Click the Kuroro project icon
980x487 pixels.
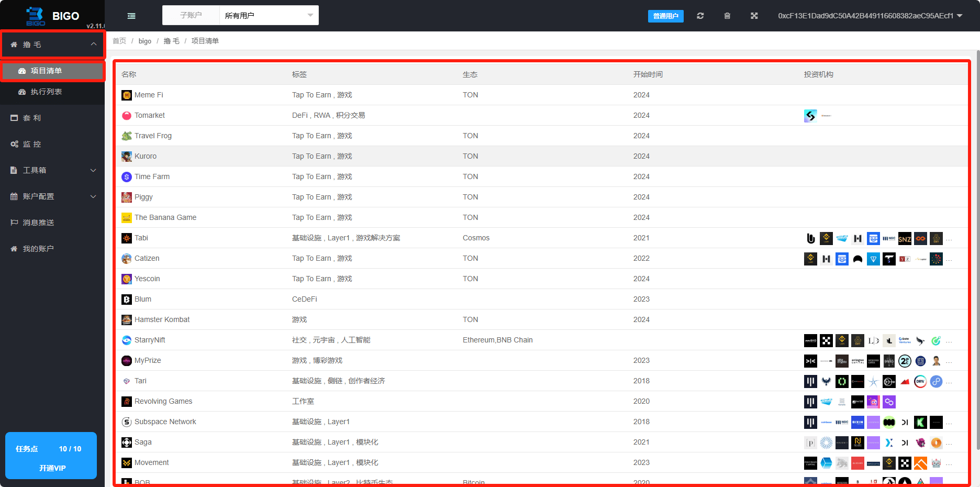coord(127,157)
